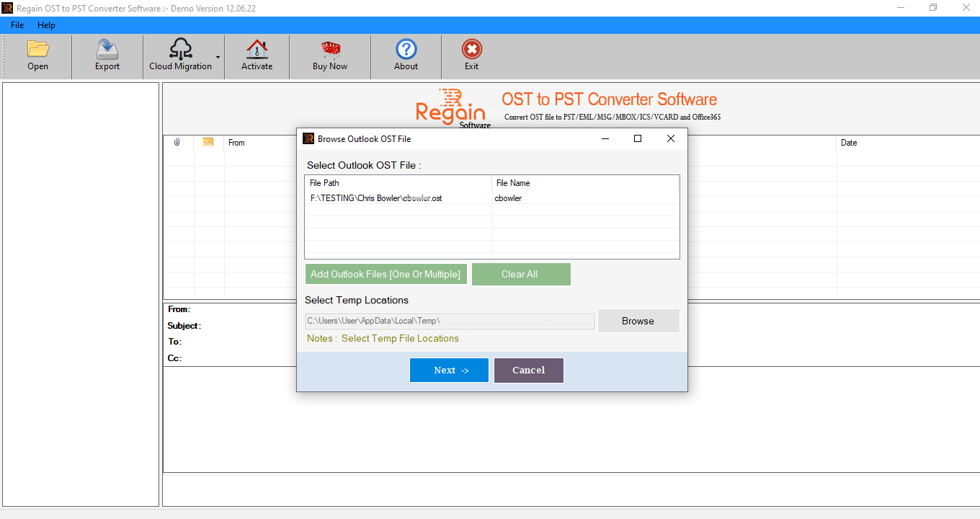Click the 'Select Outlook OST File :' label
Viewport: 980px width, 519px height.
364,165
